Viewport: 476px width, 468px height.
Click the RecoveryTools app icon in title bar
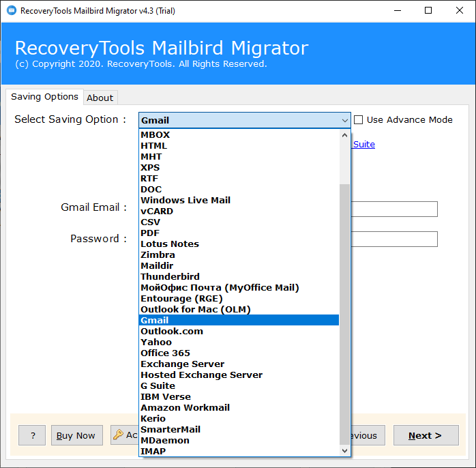[x=12, y=10]
